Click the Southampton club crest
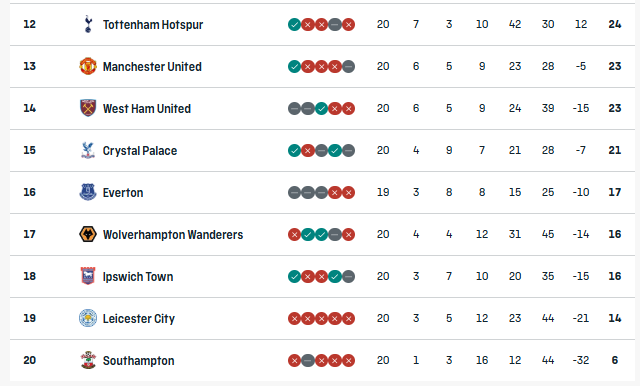 tap(88, 360)
